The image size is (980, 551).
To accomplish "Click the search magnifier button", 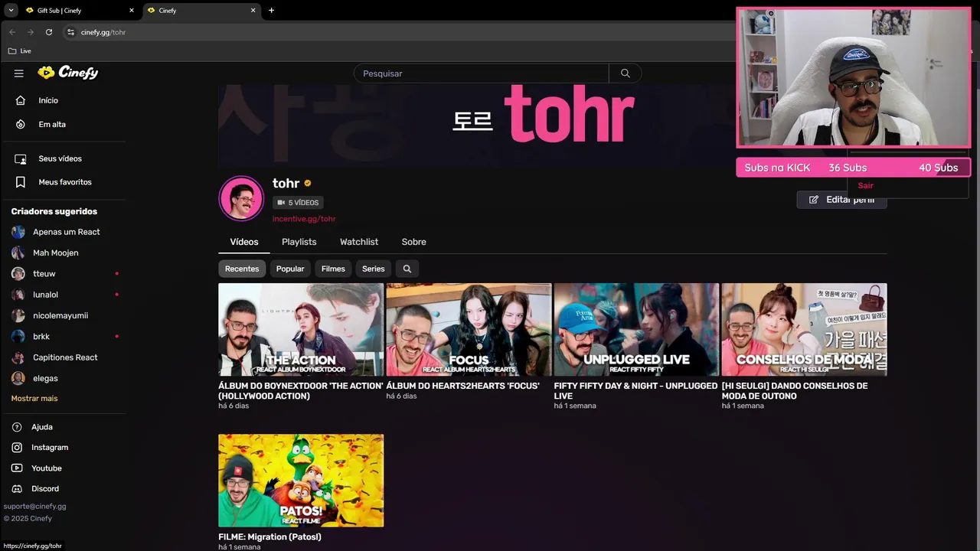I will [x=626, y=73].
